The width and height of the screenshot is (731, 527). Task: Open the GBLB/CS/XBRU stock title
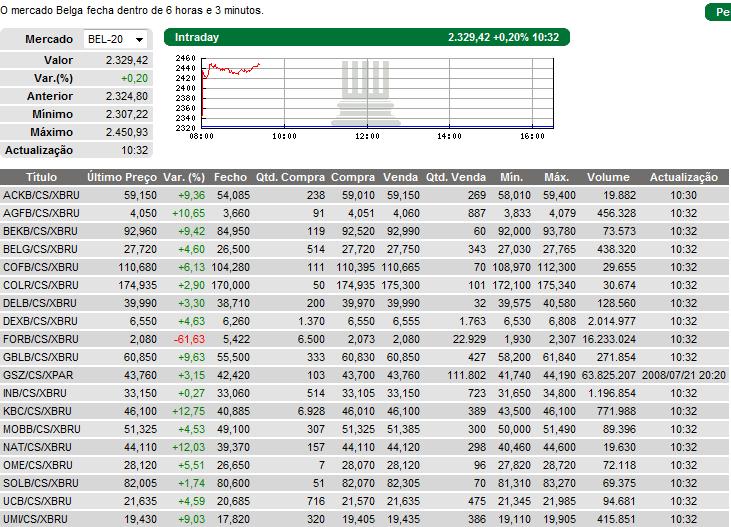click(40, 357)
